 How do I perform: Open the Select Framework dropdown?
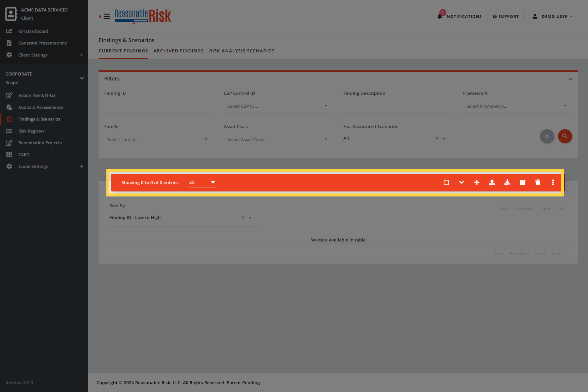[517, 106]
